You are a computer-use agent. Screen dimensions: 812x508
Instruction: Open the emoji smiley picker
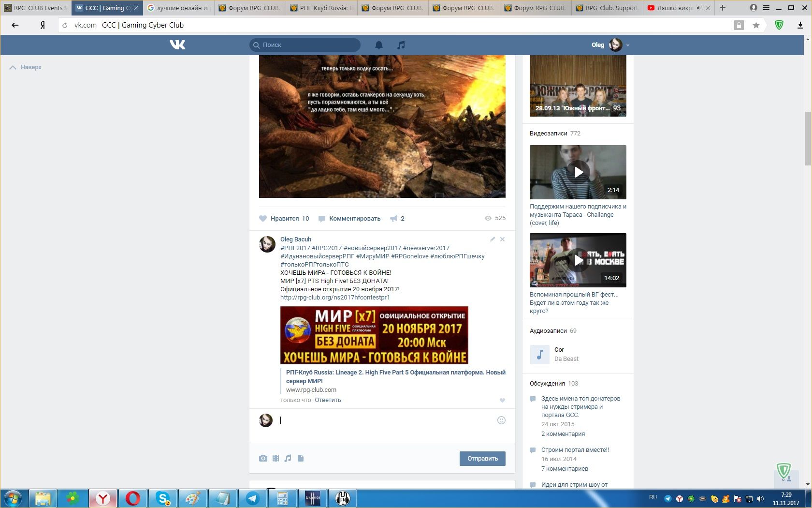click(x=501, y=420)
